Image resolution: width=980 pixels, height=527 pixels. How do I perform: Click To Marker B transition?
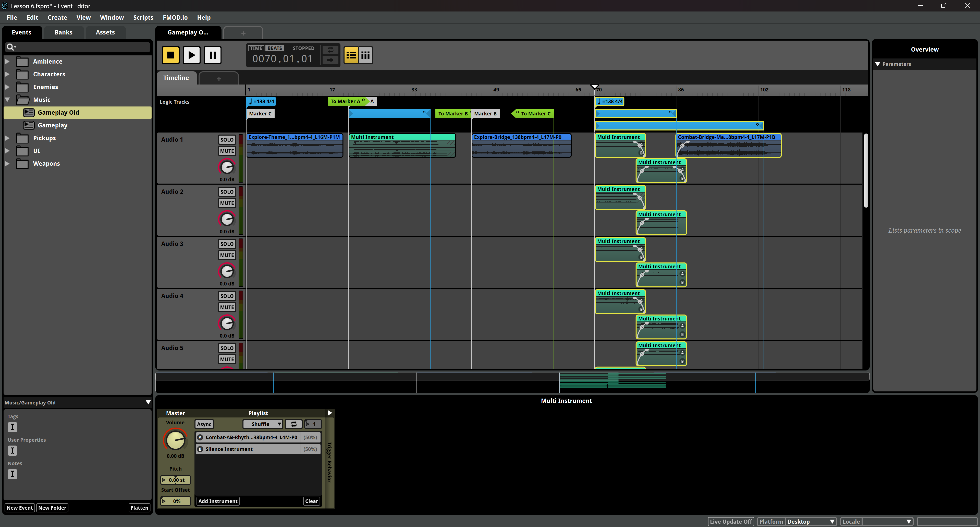[453, 113]
